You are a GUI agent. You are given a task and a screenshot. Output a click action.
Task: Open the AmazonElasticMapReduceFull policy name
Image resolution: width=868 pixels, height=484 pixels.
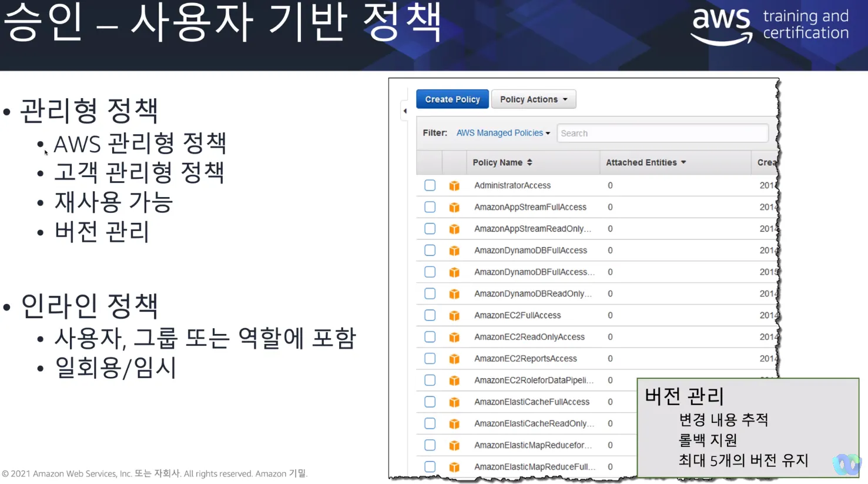tap(535, 467)
